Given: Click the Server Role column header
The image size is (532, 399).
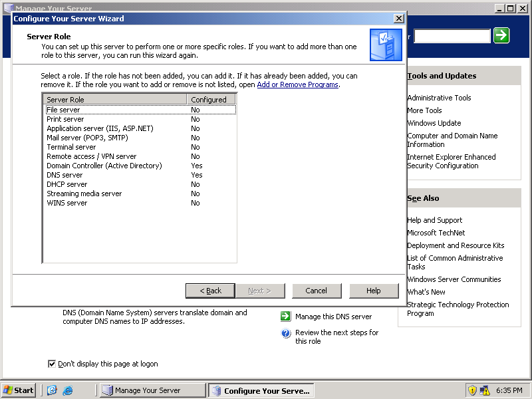Looking at the screenshot, I should click(115, 99).
